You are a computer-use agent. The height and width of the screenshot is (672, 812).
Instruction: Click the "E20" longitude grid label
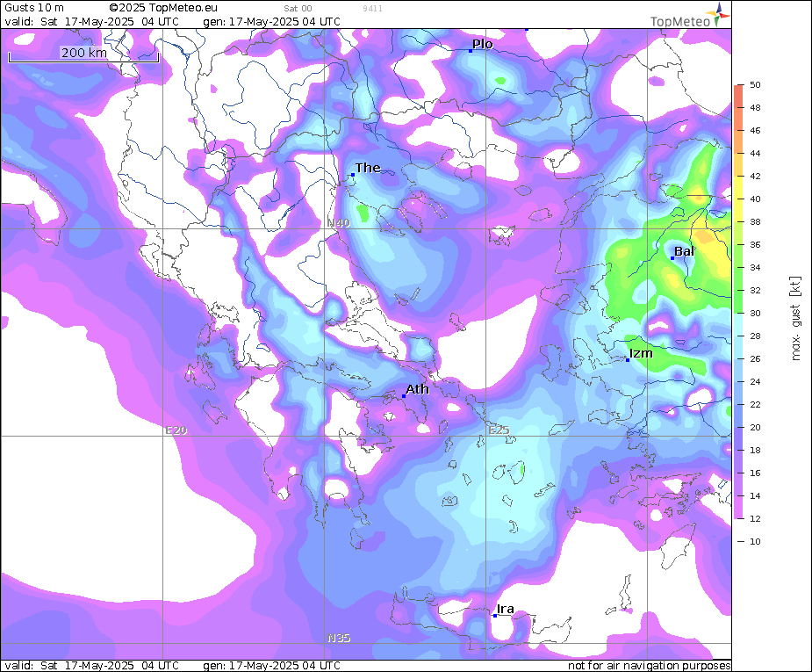pyautogui.click(x=176, y=430)
